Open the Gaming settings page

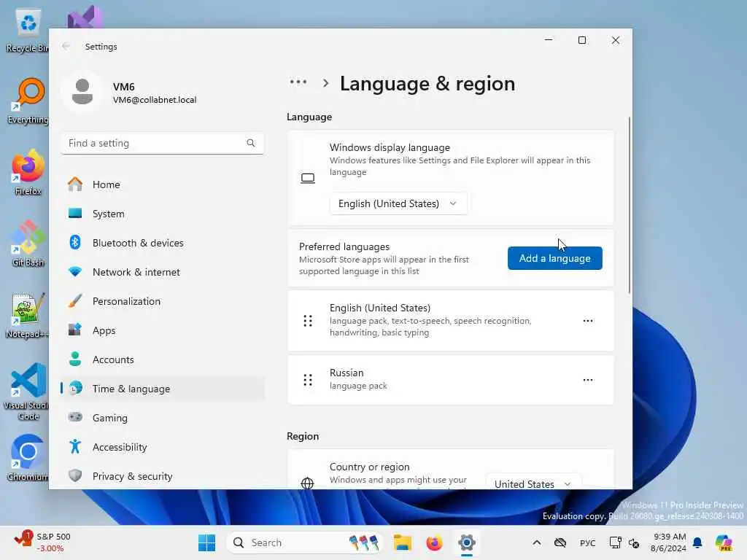[163, 418]
